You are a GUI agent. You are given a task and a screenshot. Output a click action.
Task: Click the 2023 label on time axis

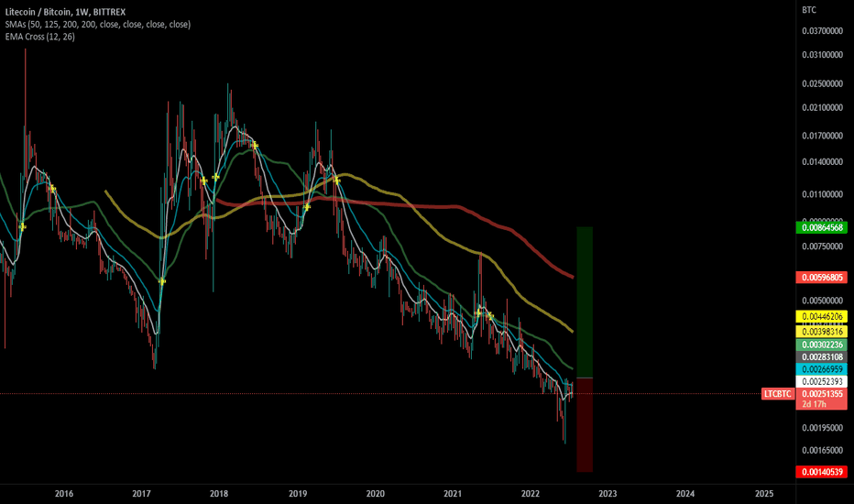tap(608, 494)
